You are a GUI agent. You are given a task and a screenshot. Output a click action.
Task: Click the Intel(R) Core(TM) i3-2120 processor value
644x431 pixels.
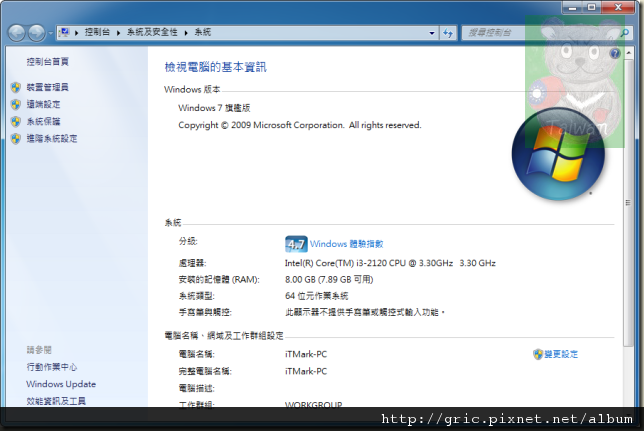390,263
